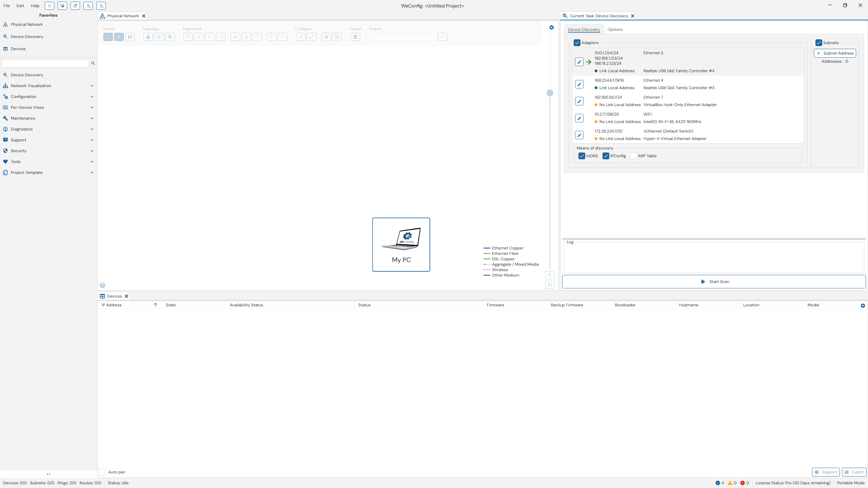This screenshot has width=868, height=488.
Task: Open the Edit menu
Action: [20, 6]
